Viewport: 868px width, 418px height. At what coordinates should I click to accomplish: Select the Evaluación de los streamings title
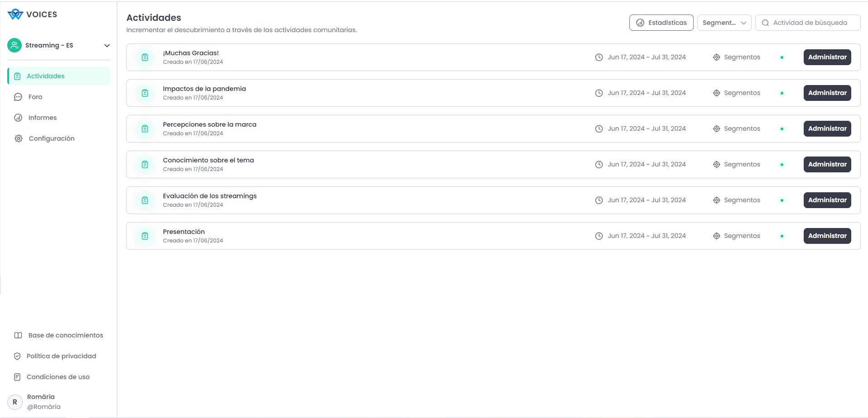click(x=210, y=196)
